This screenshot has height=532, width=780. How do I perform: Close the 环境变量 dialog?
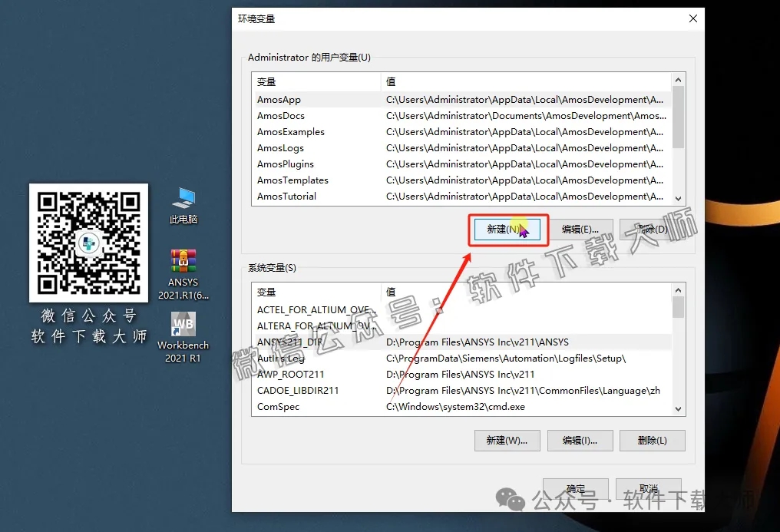click(x=692, y=18)
